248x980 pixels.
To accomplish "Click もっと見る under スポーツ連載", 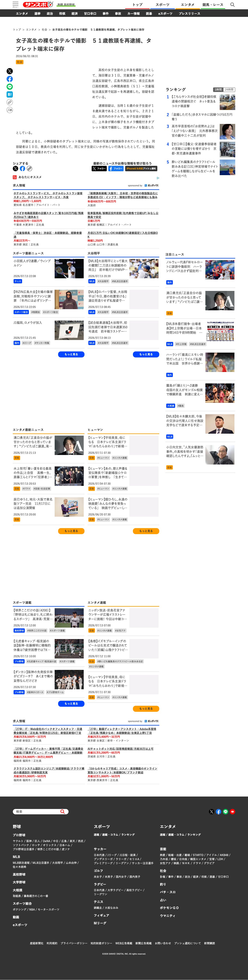I will tap(71, 703).
